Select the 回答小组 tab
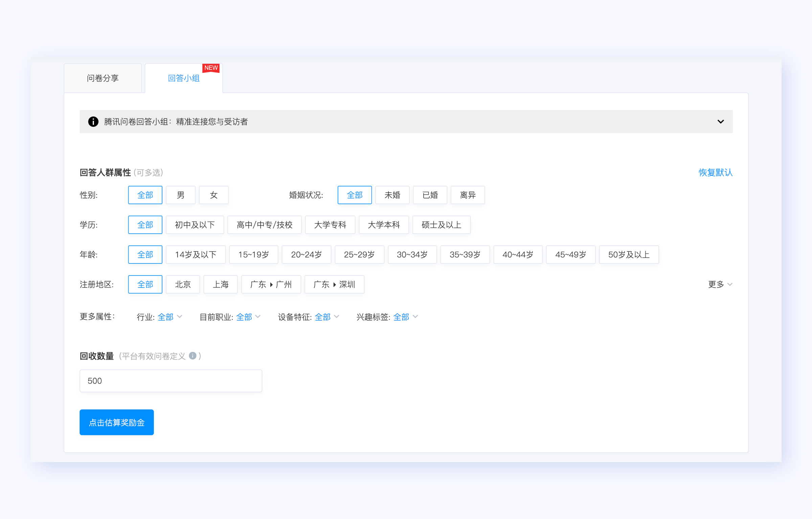Viewport: 812px width, 519px height. click(183, 78)
